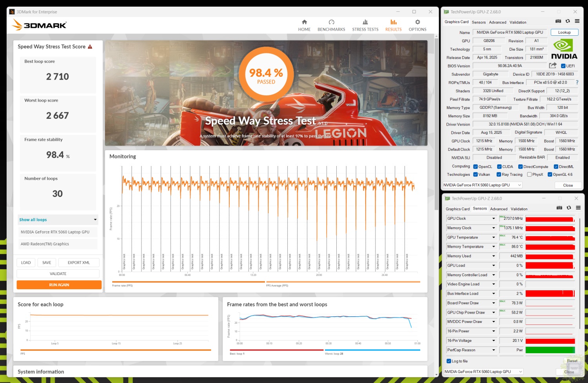Open GPU selector dropdown in upper GPU-Z window
This screenshot has height=383, width=588.
point(483,185)
